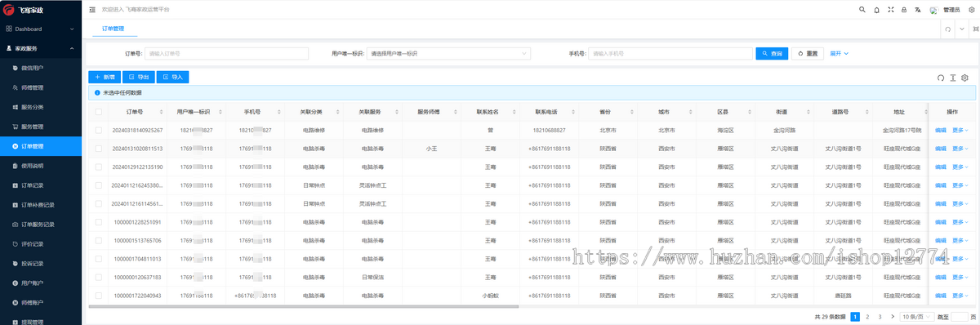
Task: Open 师傅管理 in sidebar
Action: [x=41, y=87]
